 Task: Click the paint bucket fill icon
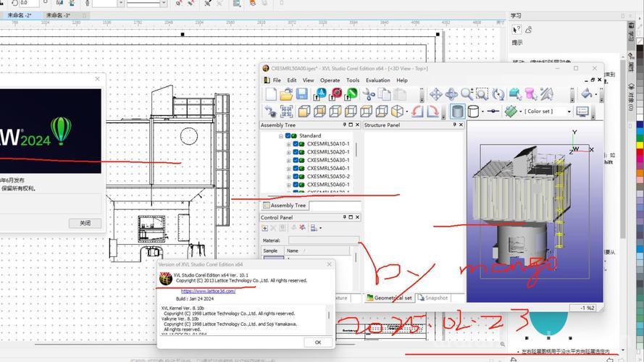point(587,94)
